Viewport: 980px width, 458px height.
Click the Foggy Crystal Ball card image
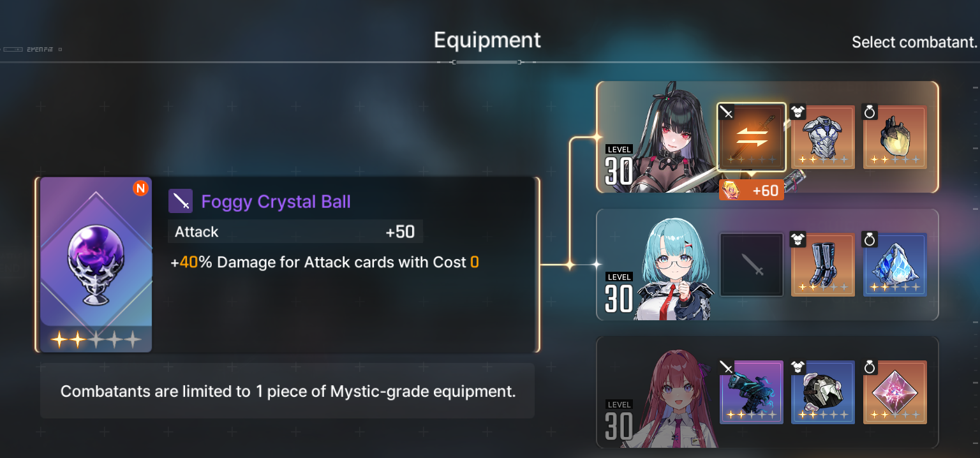[x=96, y=264]
